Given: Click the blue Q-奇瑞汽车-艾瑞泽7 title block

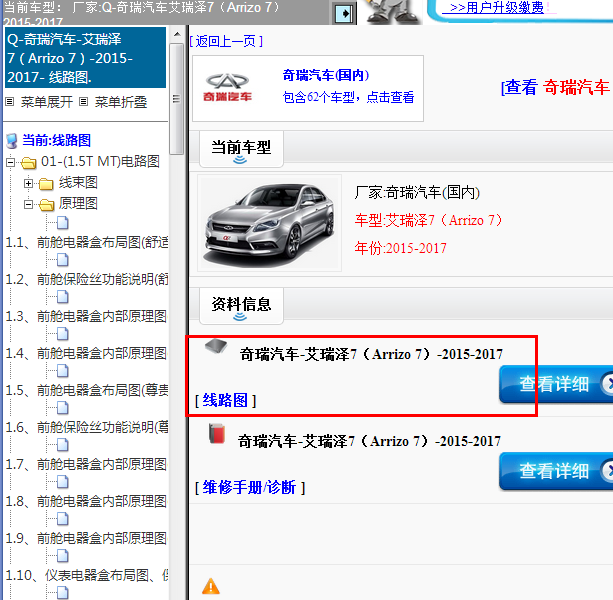Looking at the screenshot, I should [85, 57].
